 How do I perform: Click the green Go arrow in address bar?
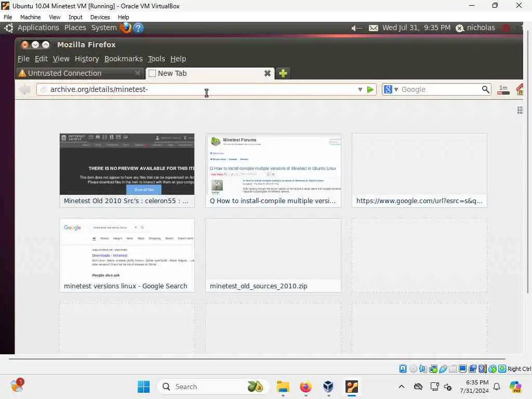coord(370,89)
